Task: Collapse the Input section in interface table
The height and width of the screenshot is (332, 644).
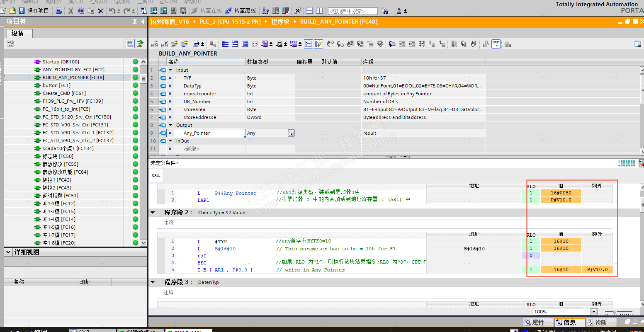Action: click(170, 70)
